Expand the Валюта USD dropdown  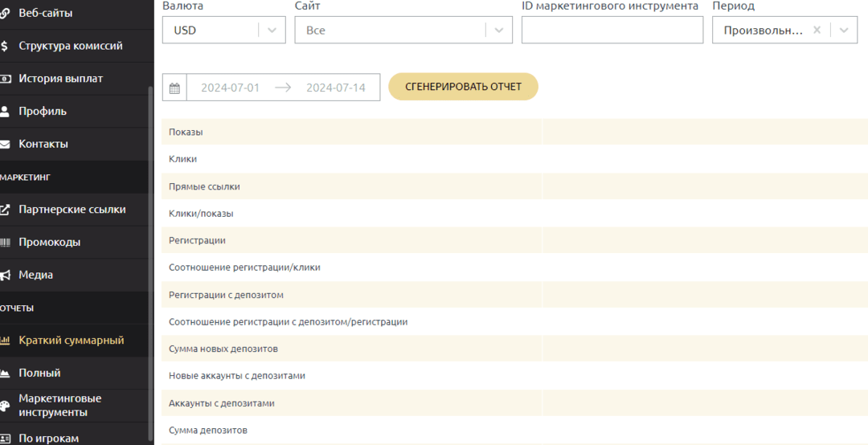(272, 31)
